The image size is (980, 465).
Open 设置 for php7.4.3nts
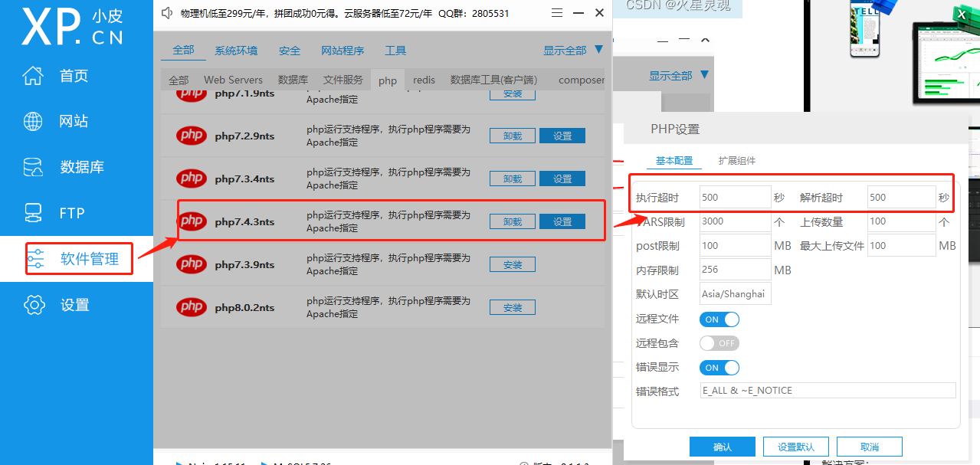pyautogui.click(x=562, y=221)
